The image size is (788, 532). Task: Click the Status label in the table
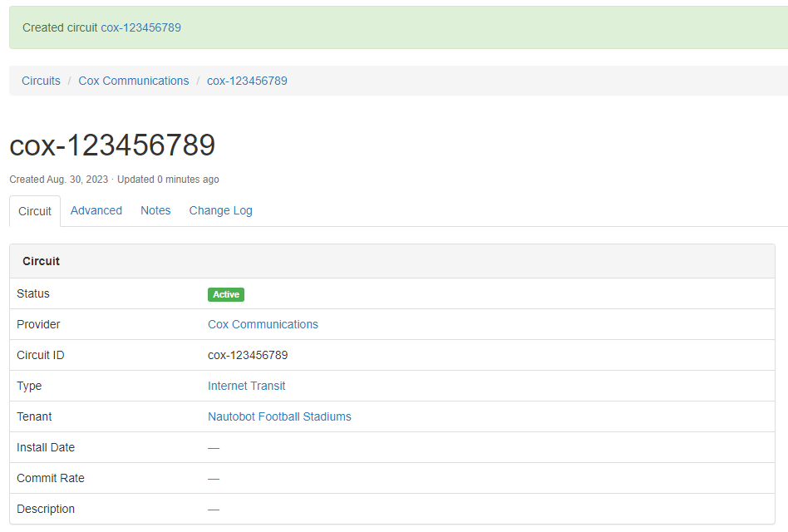click(x=33, y=293)
